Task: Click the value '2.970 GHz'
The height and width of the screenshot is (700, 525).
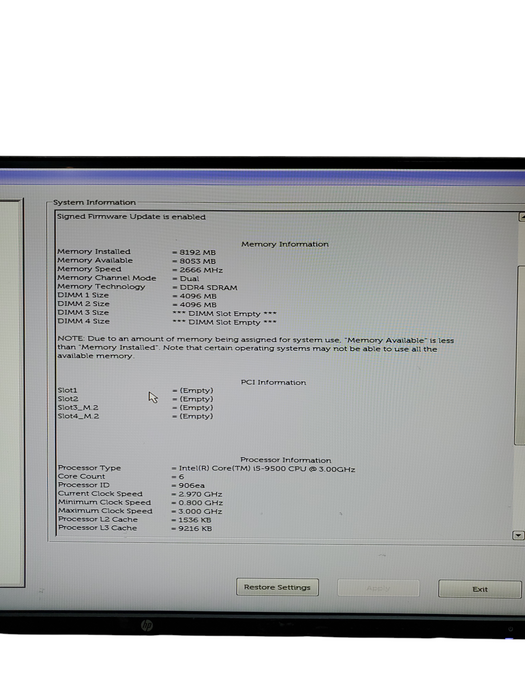Action: 200,494
